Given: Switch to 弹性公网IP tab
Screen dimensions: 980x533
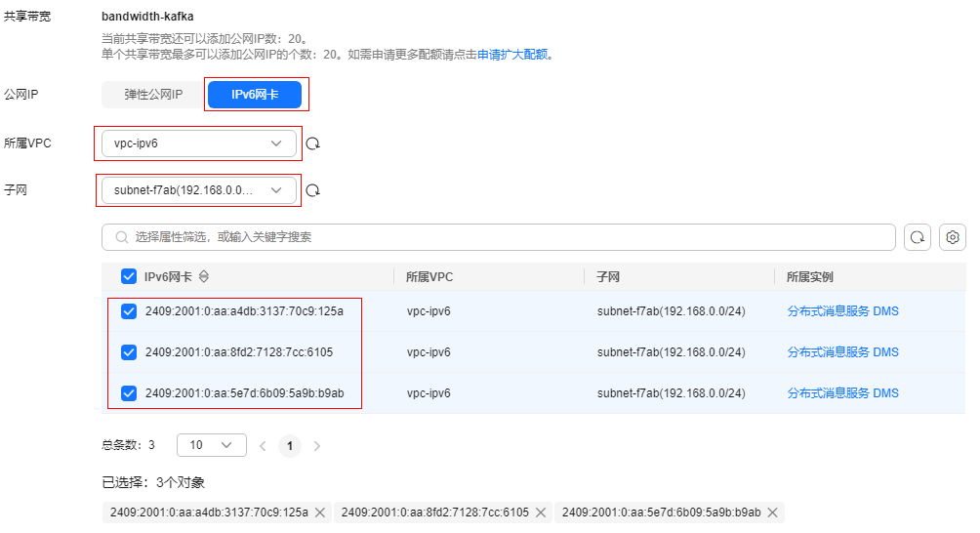Looking at the screenshot, I should (153, 95).
